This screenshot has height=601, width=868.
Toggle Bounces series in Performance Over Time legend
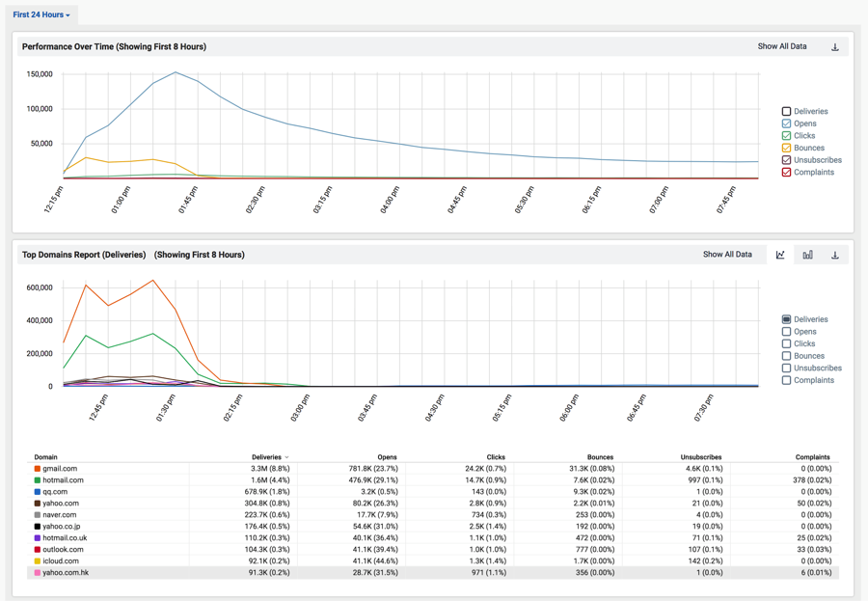(x=786, y=148)
